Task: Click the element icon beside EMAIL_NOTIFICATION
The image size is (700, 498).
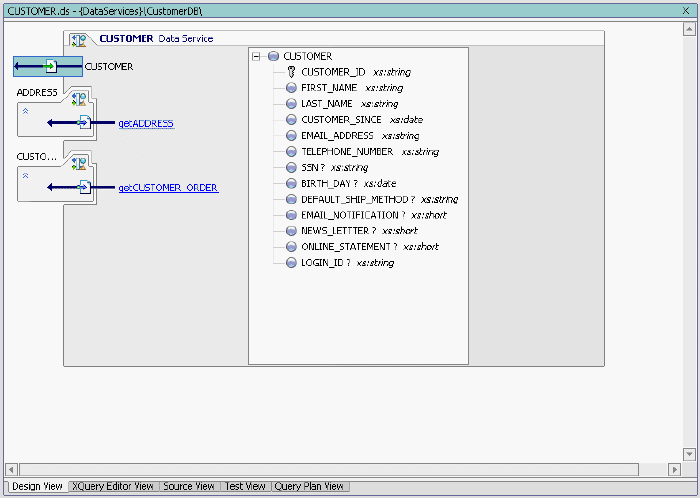Action: click(291, 215)
